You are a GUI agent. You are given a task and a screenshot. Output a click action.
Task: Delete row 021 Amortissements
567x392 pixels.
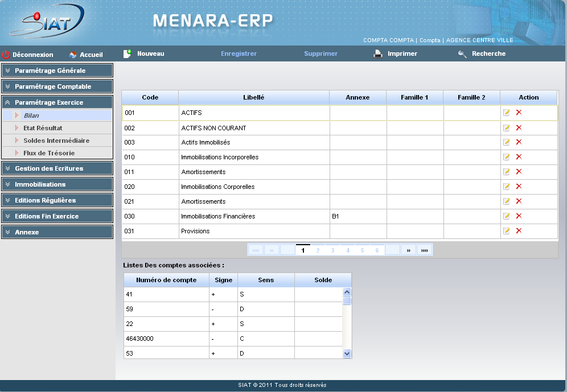pos(519,201)
